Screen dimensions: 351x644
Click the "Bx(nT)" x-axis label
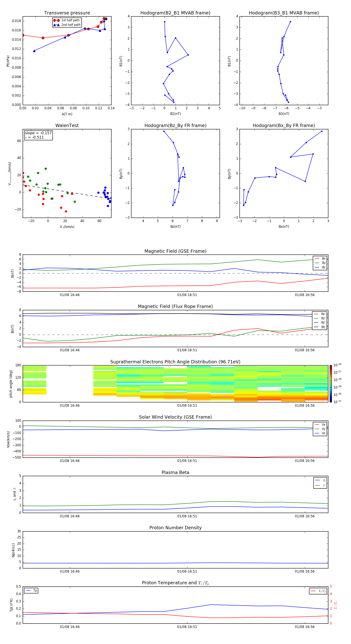tap(284, 227)
